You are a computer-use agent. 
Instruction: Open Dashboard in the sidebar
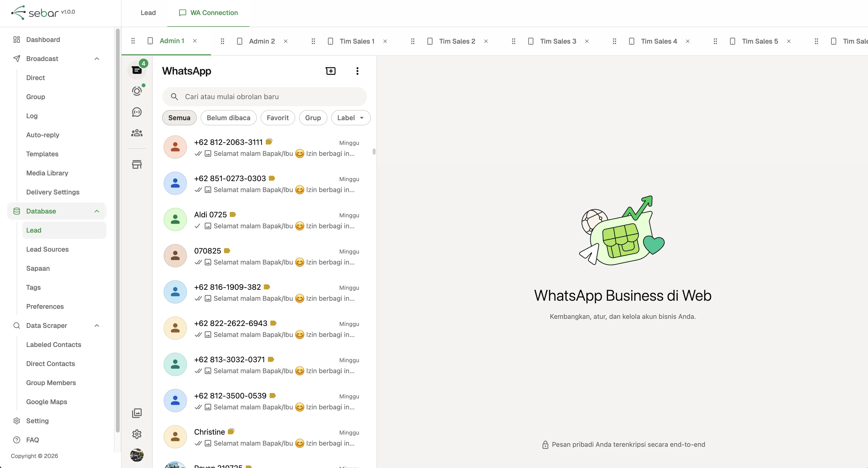pos(43,40)
